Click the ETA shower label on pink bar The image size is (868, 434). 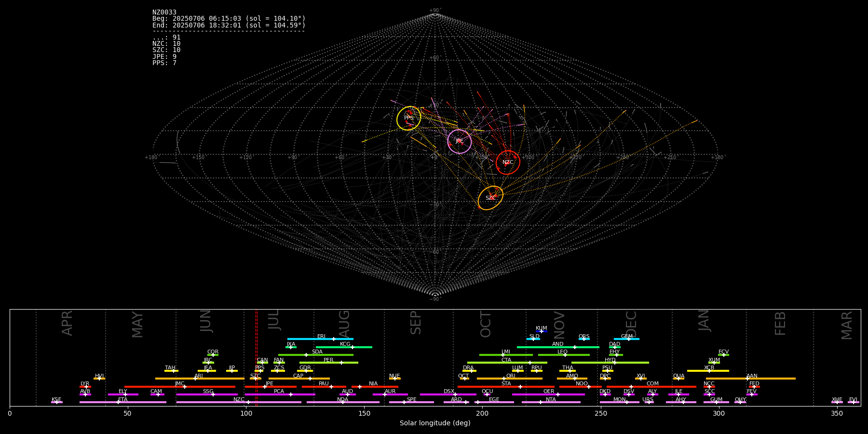tap(123, 400)
